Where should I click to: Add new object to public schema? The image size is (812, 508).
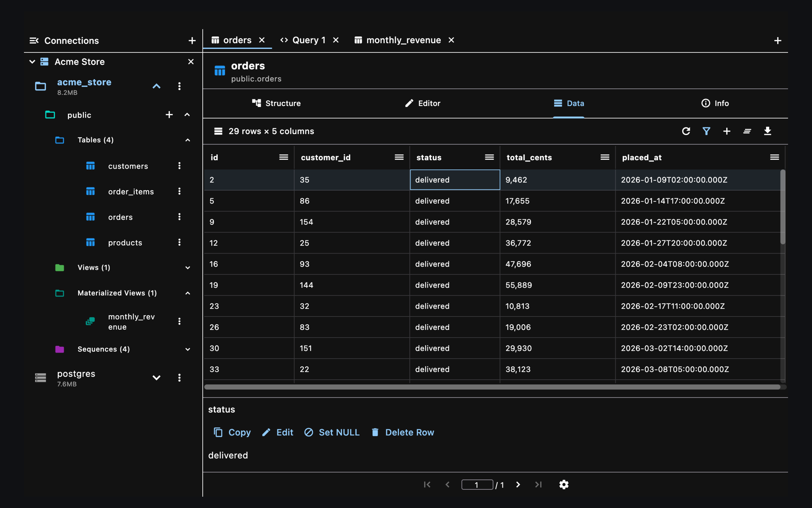coord(169,115)
